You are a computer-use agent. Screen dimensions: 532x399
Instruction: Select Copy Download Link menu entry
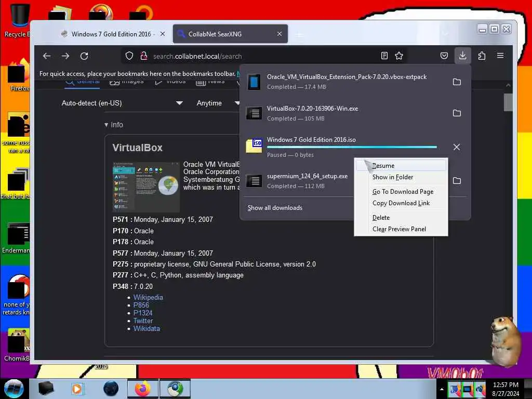tap(401, 203)
